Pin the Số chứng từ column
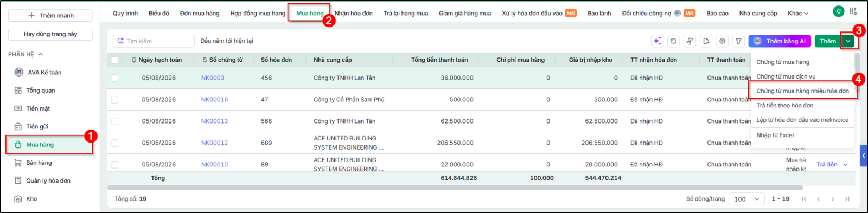 point(205,60)
